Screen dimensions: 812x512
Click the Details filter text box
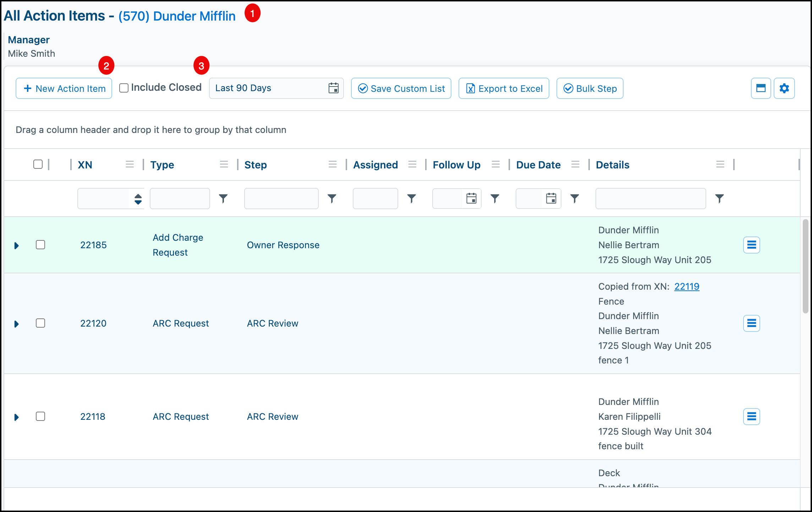(651, 199)
